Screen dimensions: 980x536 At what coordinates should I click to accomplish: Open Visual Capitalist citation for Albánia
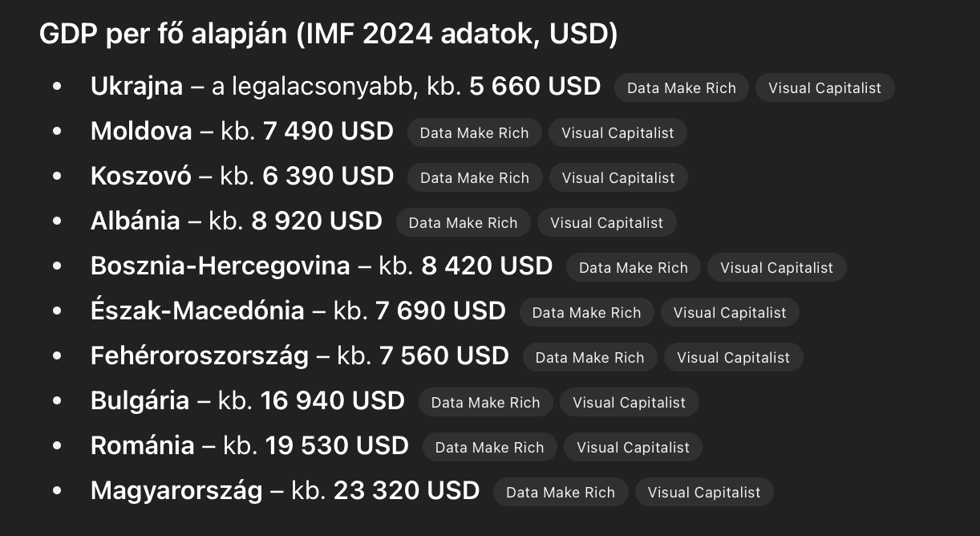pos(607,223)
